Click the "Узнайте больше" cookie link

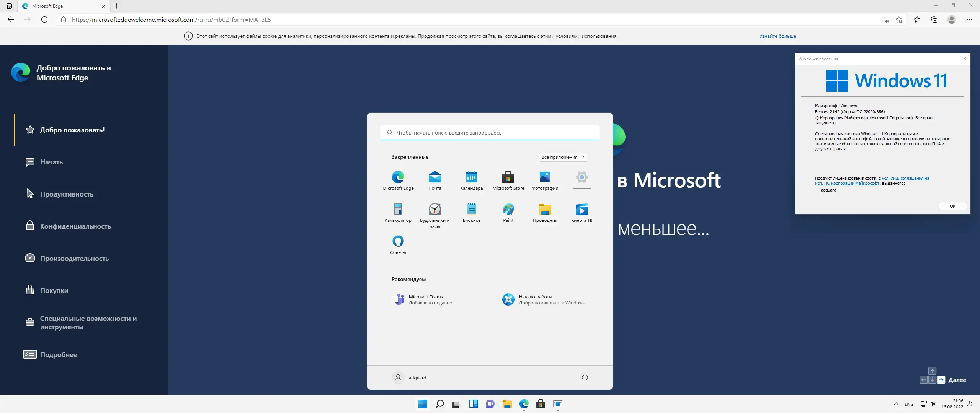coord(777,36)
